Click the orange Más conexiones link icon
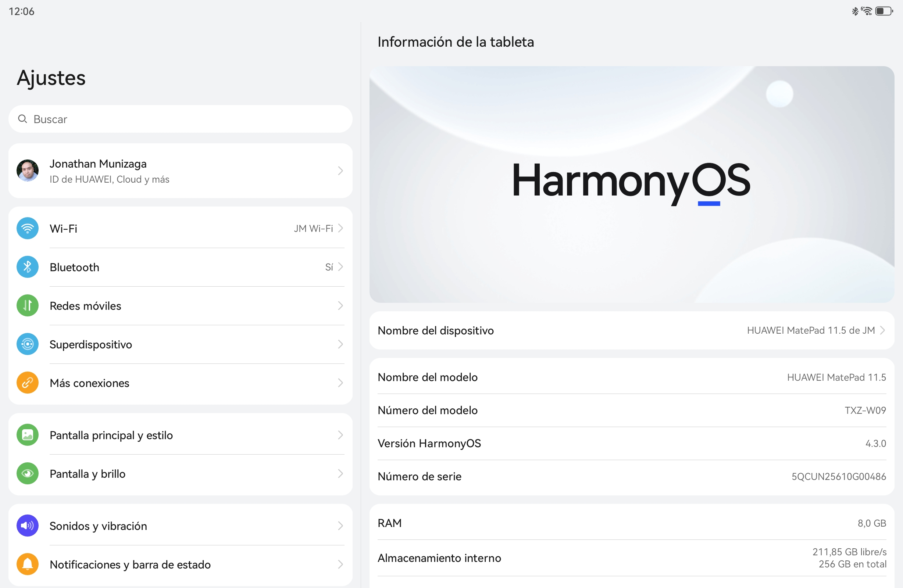903x588 pixels. coord(27,383)
